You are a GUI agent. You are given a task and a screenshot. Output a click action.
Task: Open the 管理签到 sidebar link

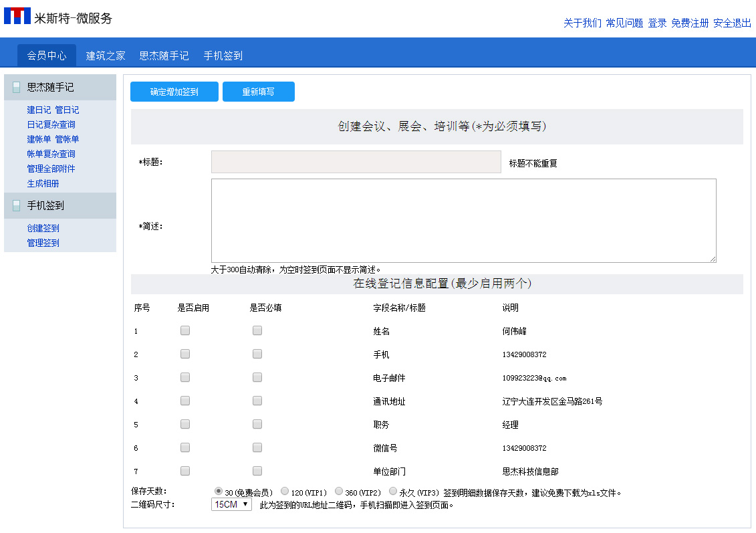click(43, 242)
